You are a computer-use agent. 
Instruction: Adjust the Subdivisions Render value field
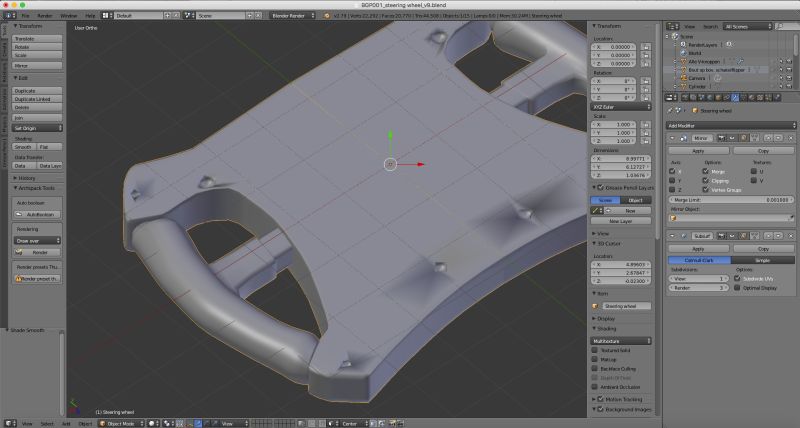point(699,288)
